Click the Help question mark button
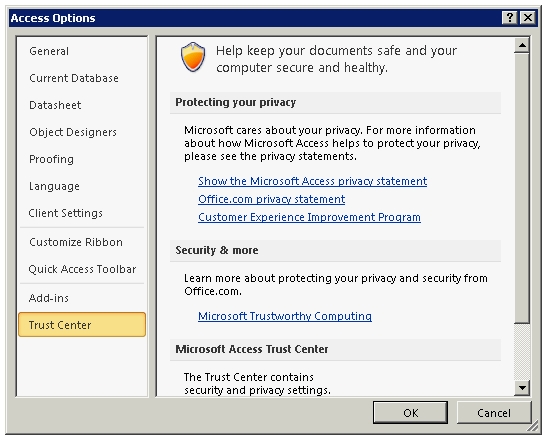Image resolution: width=545 pixels, height=440 pixels. [510, 17]
